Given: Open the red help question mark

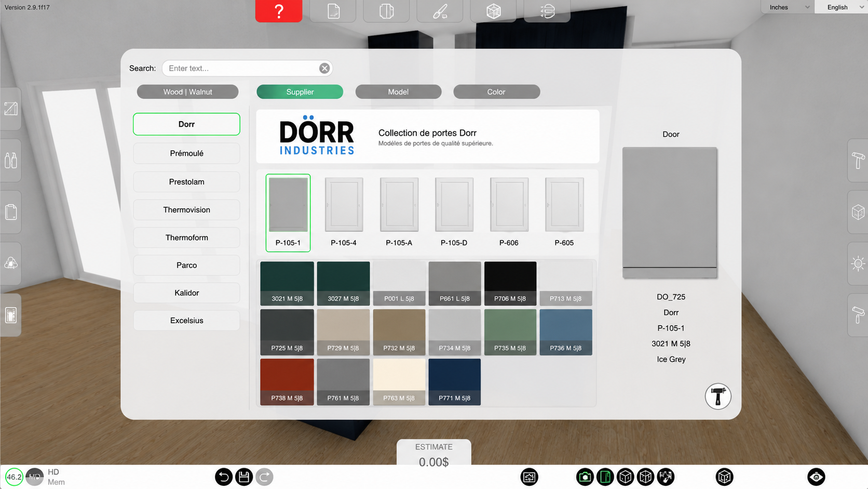Looking at the screenshot, I should [x=279, y=11].
